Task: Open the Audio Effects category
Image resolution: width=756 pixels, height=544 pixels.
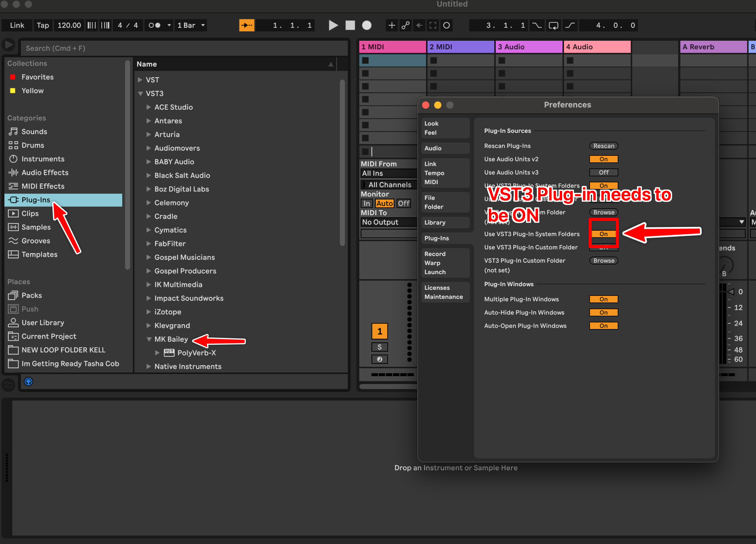Action: (x=45, y=173)
